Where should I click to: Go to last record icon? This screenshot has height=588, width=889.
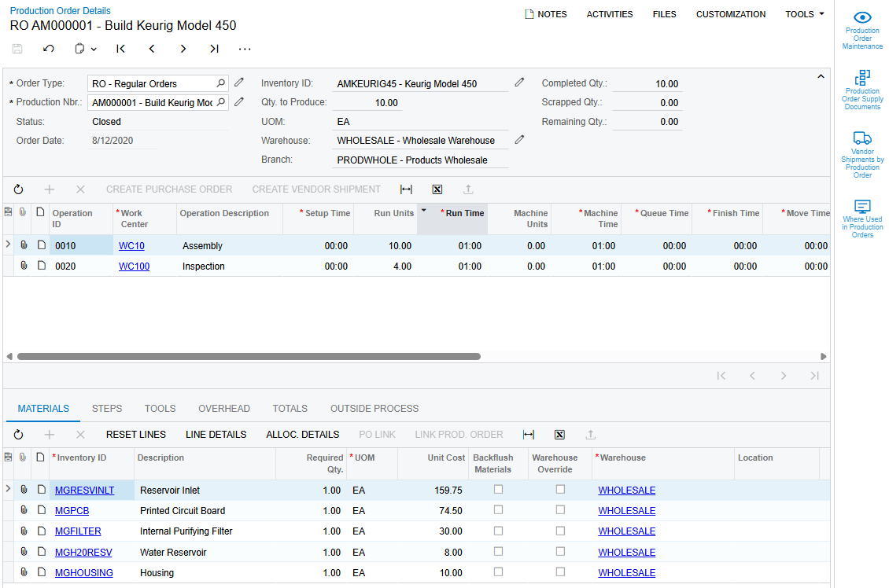point(214,49)
